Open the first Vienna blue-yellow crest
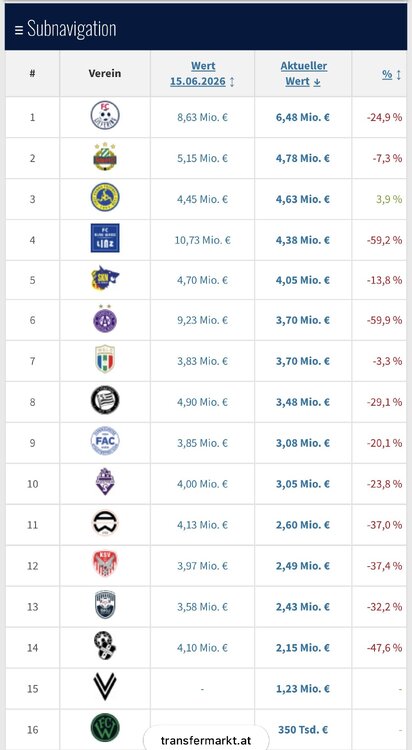 pos(105,197)
